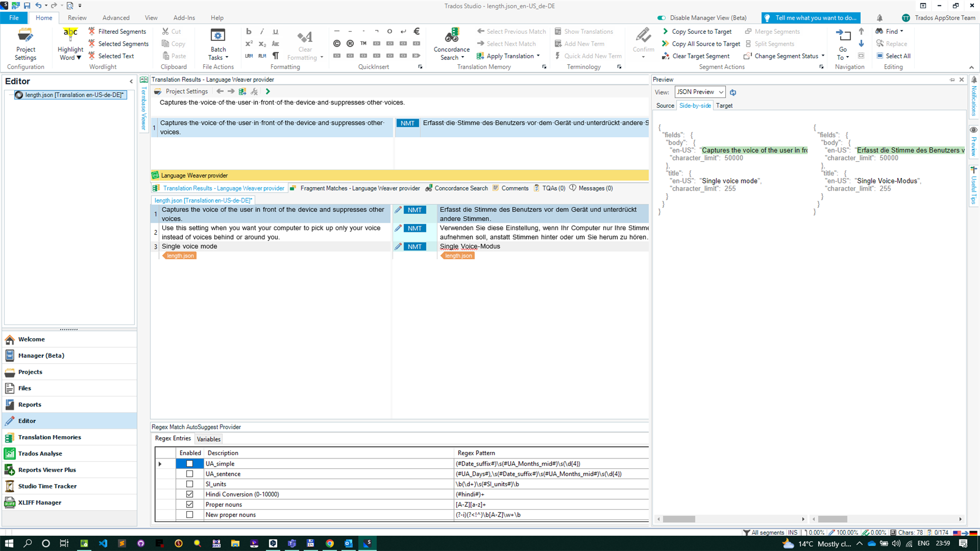The image size is (980, 551).
Task: Click Copy All Source to Target
Action: pos(701,44)
